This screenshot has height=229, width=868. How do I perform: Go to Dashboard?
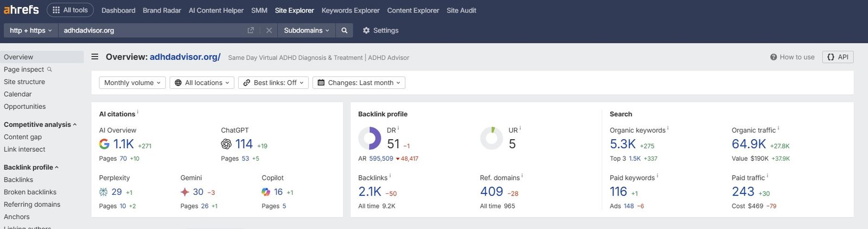118,10
